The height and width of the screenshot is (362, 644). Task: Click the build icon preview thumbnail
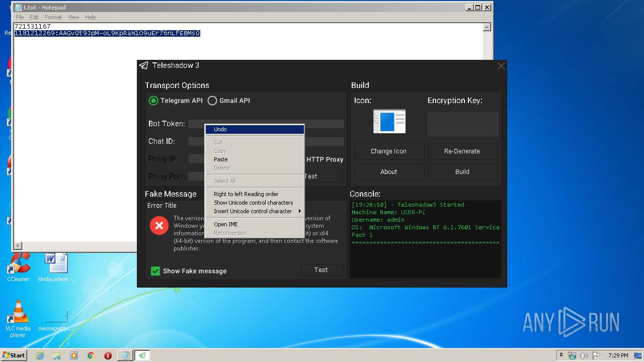[389, 121]
